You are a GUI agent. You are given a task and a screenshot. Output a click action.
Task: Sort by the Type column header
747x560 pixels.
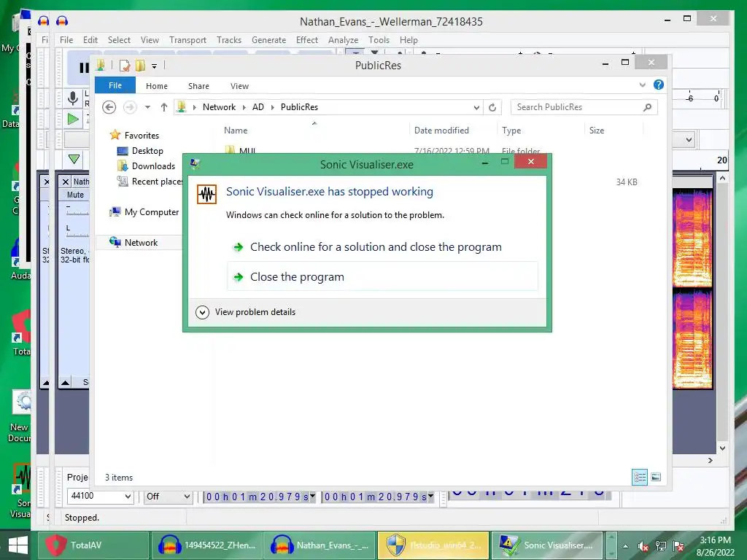511,130
